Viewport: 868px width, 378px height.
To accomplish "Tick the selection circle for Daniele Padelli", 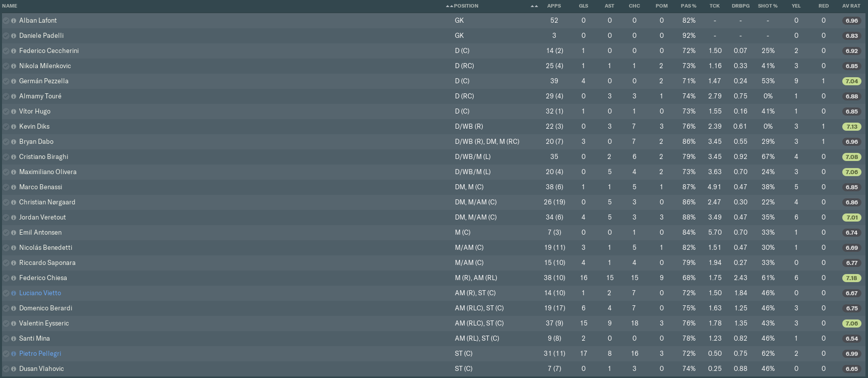I will tap(6, 36).
